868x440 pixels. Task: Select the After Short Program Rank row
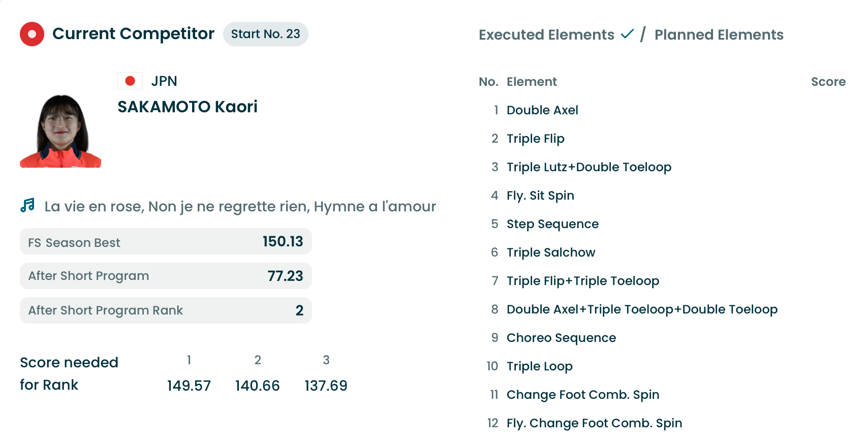(166, 310)
